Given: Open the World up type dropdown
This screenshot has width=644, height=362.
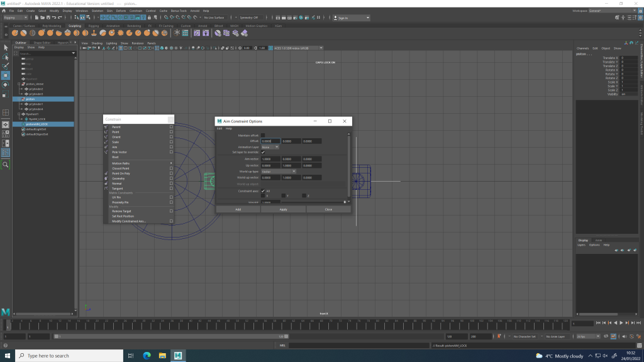Looking at the screenshot, I should point(279,172).
